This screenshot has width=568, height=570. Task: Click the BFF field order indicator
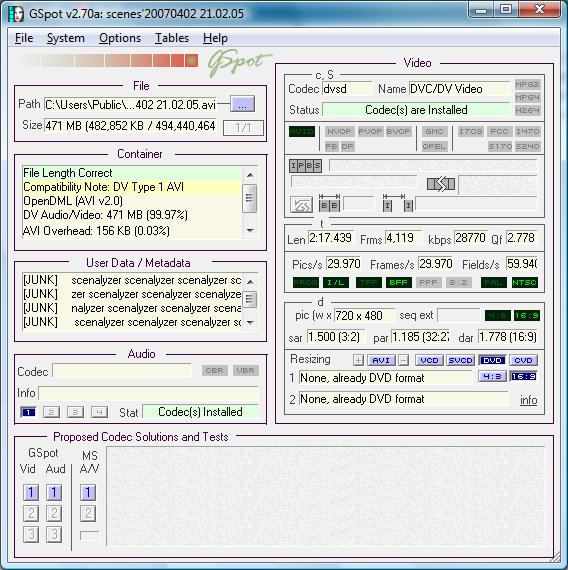(399, 282)
